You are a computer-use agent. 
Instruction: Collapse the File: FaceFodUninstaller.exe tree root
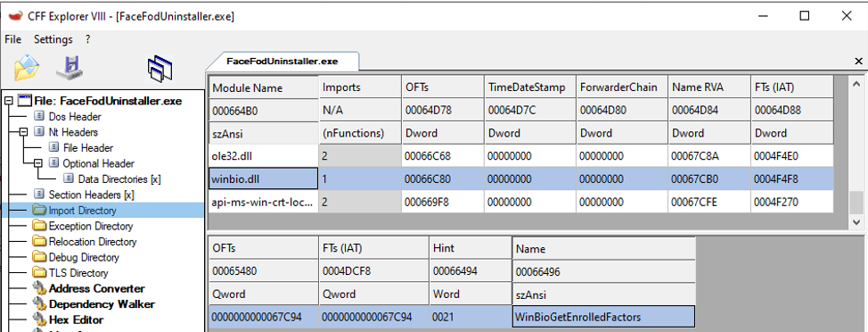8,102
